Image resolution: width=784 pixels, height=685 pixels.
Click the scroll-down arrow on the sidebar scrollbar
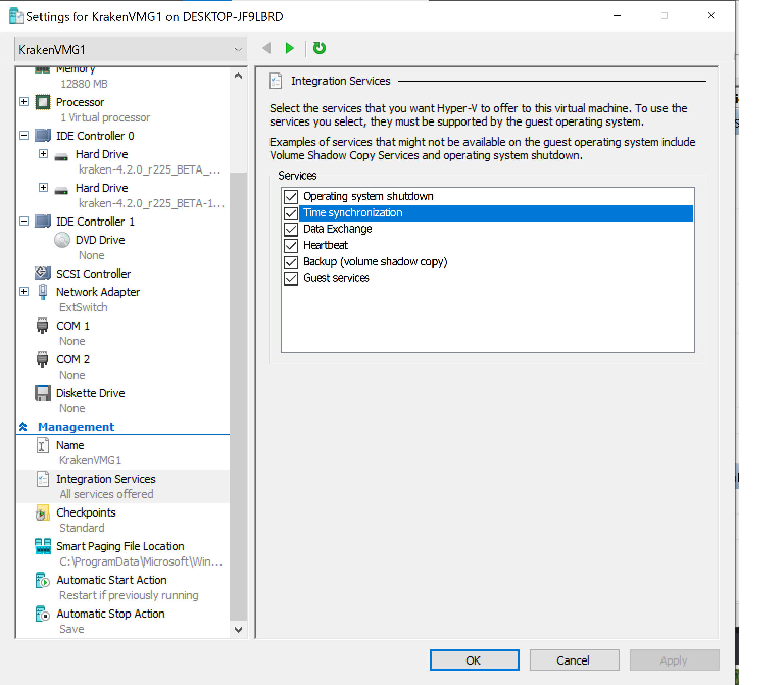tap(238, 629)
